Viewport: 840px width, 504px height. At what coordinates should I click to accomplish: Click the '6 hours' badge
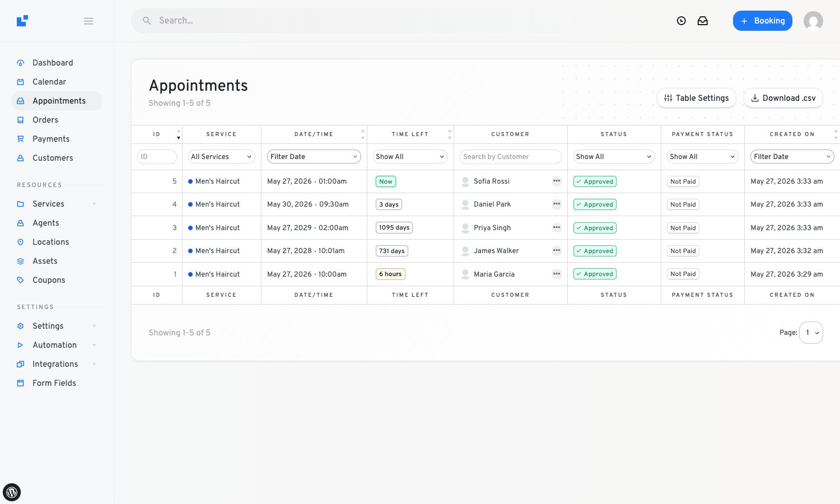[x=390, y=274]
